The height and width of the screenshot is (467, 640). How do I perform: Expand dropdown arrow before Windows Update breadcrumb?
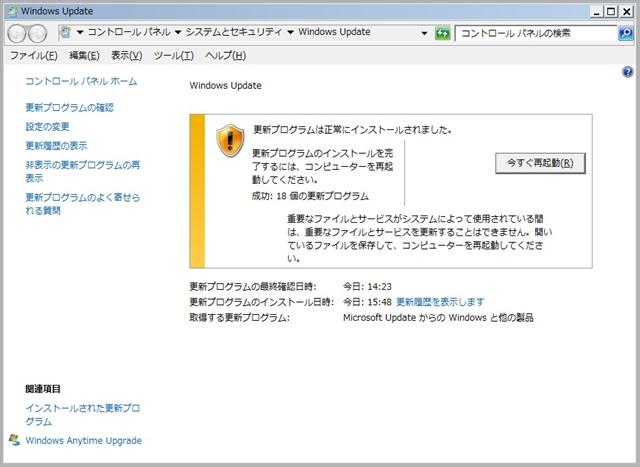click(291, 32)
